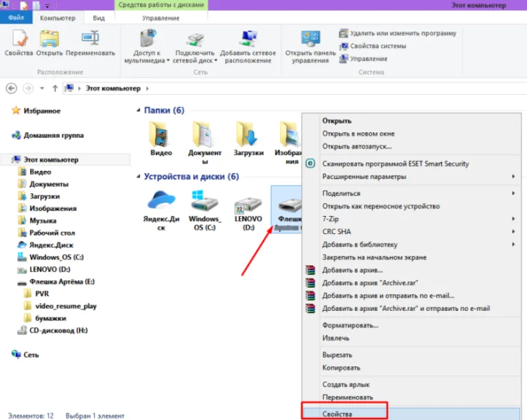Open the Файл tab

[x=16, y=18]
